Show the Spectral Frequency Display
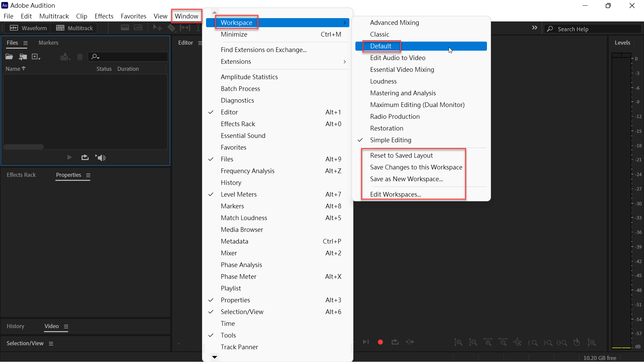Viewport: 644px width, 362px height. point(125,28)
